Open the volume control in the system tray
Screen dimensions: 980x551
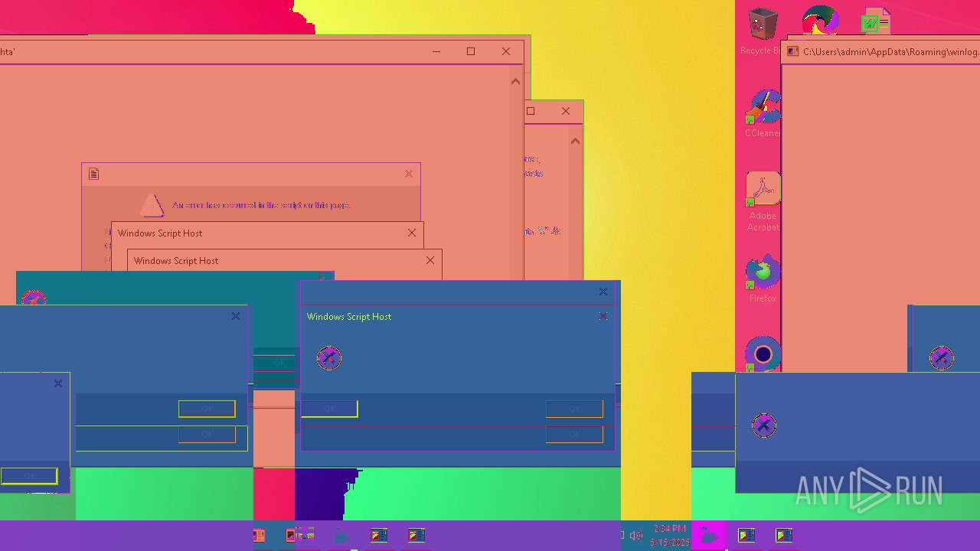pyautogui.click(x=635, y=536)
